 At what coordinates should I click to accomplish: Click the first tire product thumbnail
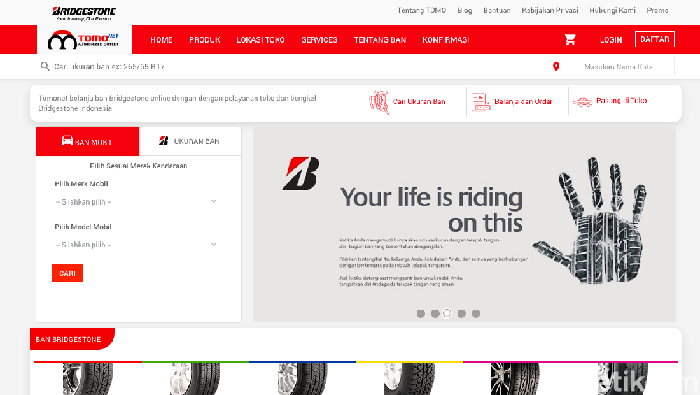(88, 378)
